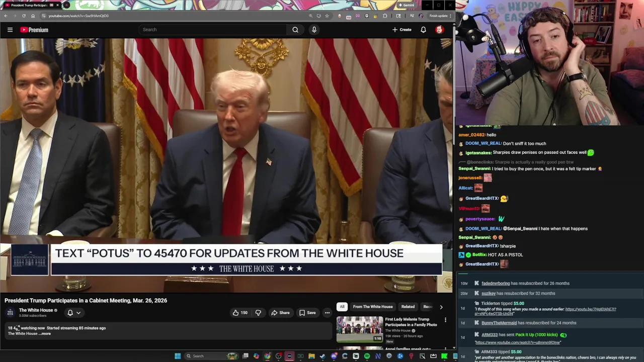The image size is (644, 362).
Task: Open Windows Start menu
Action: 178,356
